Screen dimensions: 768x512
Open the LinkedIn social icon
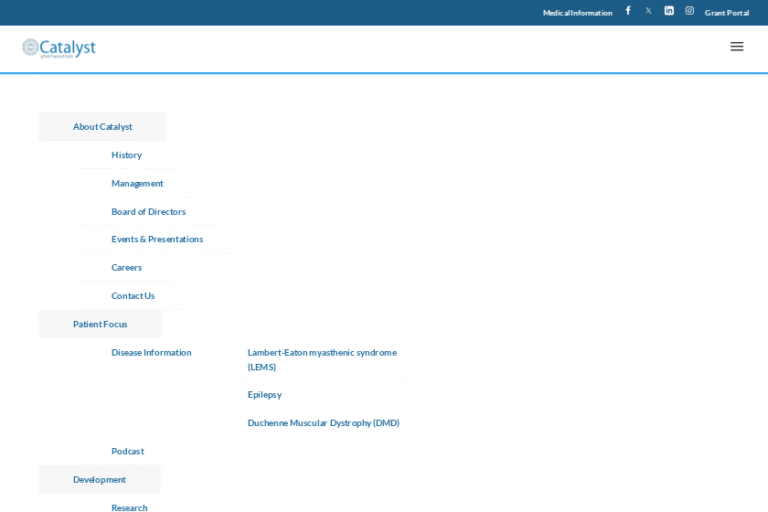(669, 11)
